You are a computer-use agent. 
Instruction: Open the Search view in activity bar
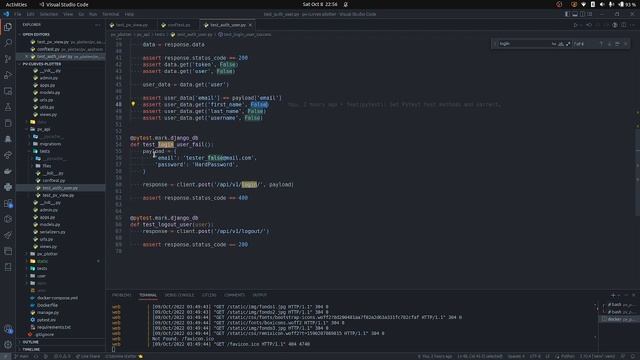(x=8, y=43)
